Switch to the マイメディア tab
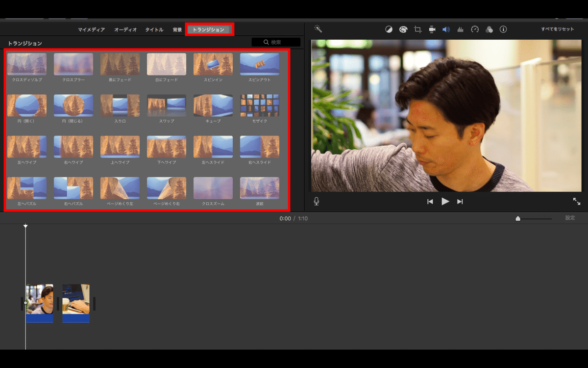Image resolution: width=588 pixels, height=368 pixels. 91,29
